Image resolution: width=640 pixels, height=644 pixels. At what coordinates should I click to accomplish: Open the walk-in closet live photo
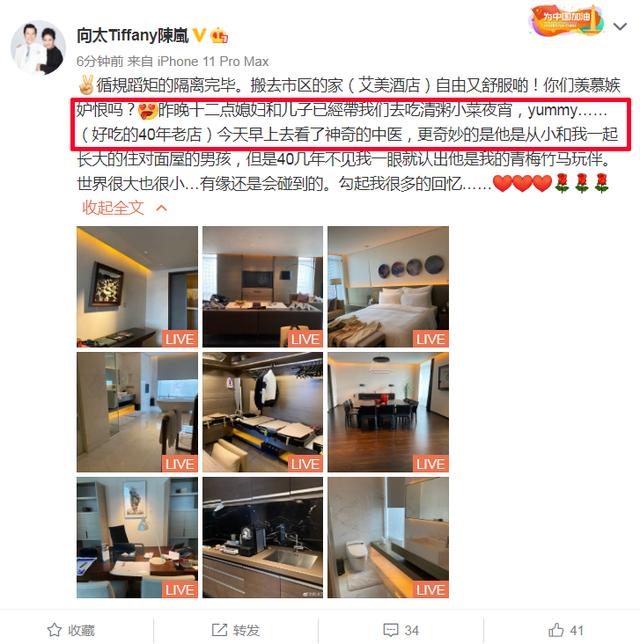point(262,412)
